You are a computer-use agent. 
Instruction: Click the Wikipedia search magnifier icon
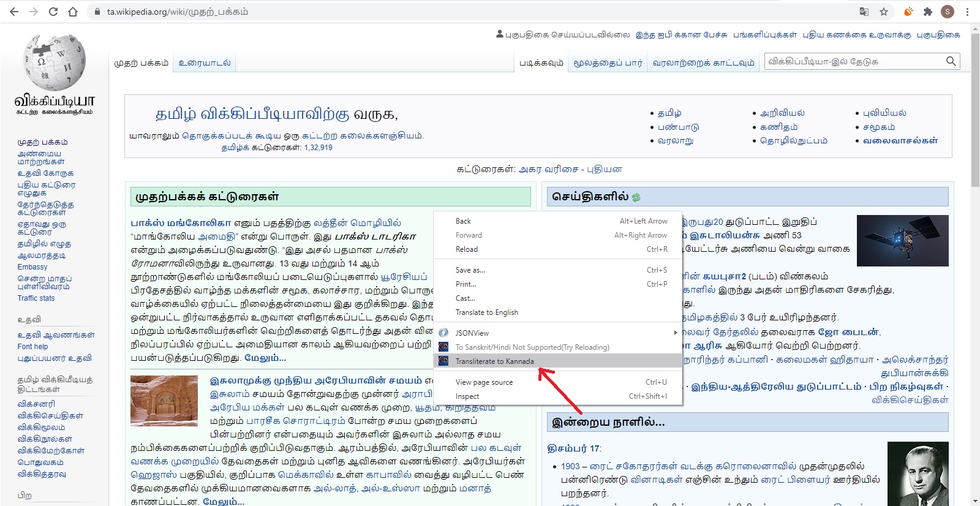[x=951, y=61]
